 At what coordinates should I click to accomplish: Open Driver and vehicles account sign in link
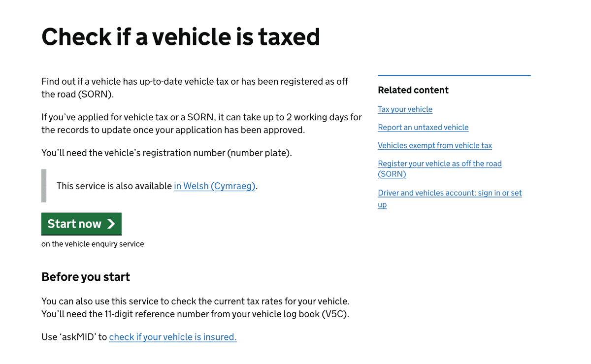coord(450,199)
